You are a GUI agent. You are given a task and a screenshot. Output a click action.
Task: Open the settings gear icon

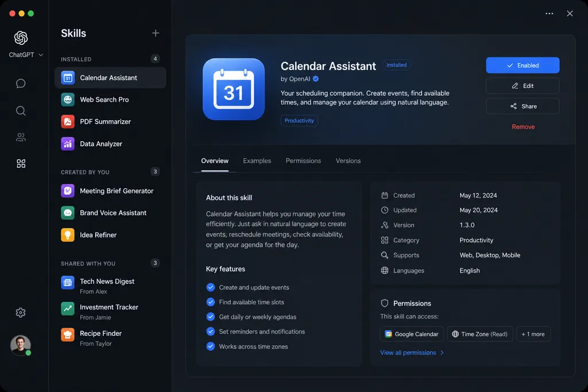(21, 312)
